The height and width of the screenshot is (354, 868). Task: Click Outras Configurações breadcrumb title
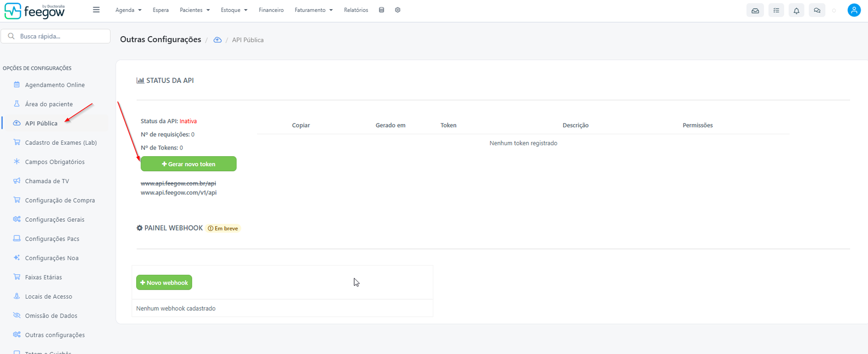coord(161,40)
